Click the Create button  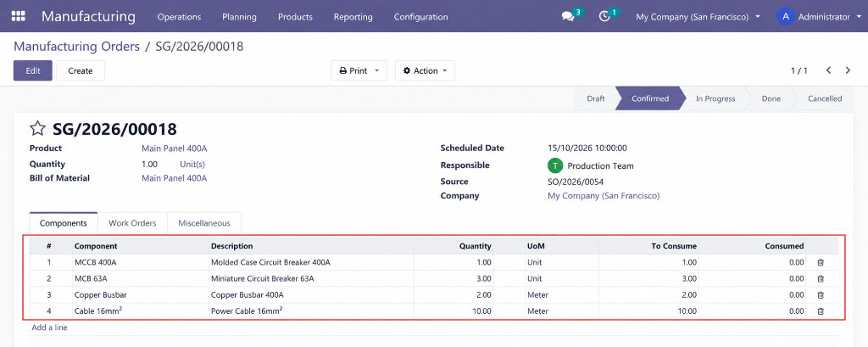pos(81,70)
